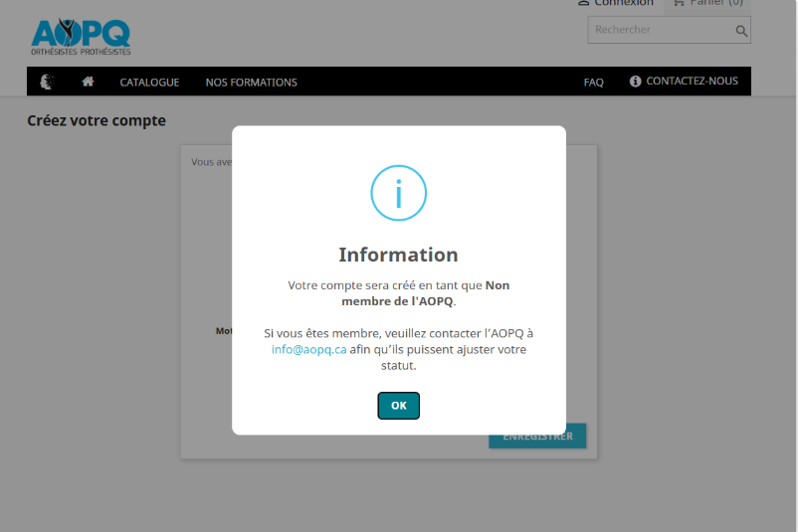This screenshot has height=532, width=798.
Task: Click the magnifier search icon
Action: 741,31
